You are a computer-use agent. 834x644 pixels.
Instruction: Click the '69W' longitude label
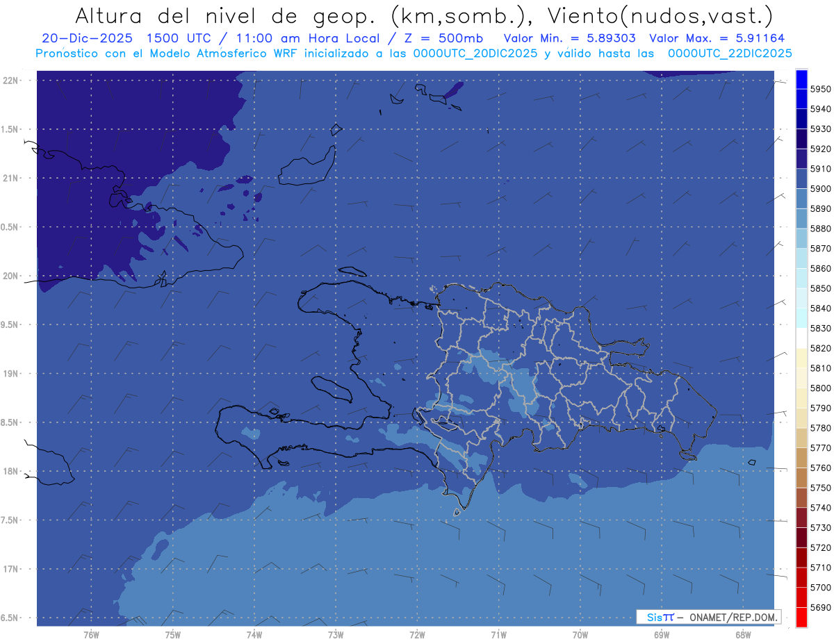click(662, 634)
